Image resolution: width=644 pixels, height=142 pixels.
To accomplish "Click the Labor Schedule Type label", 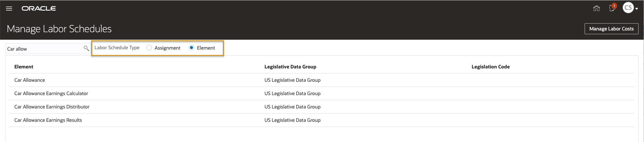I will (x=117, y=48).
